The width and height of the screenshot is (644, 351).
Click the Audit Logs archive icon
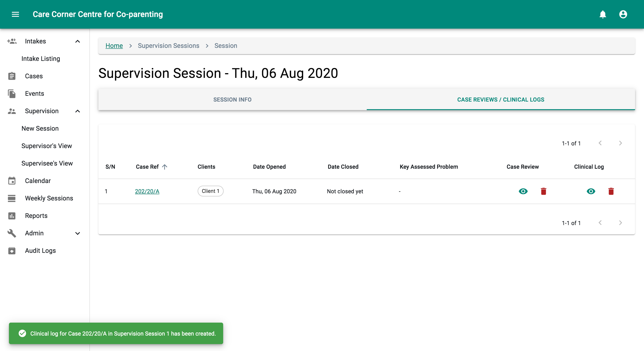[x=12, y=251]
